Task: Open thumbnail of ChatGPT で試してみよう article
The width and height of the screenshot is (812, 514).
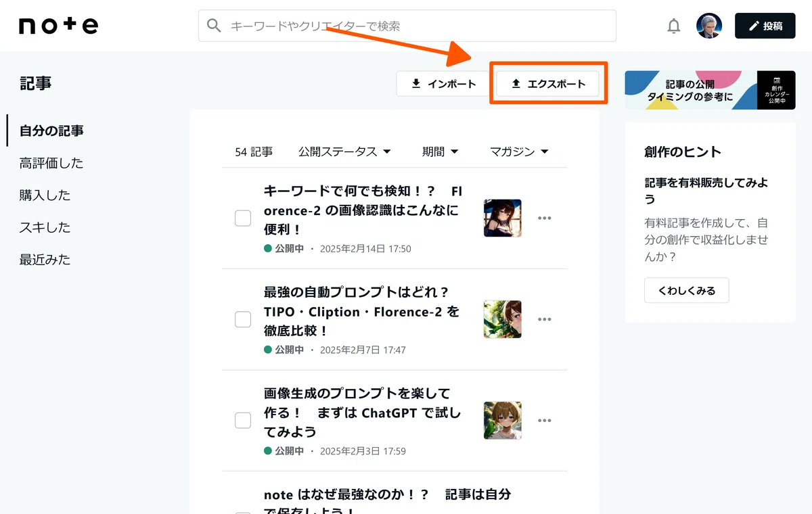Action: [x=503, y=420]
